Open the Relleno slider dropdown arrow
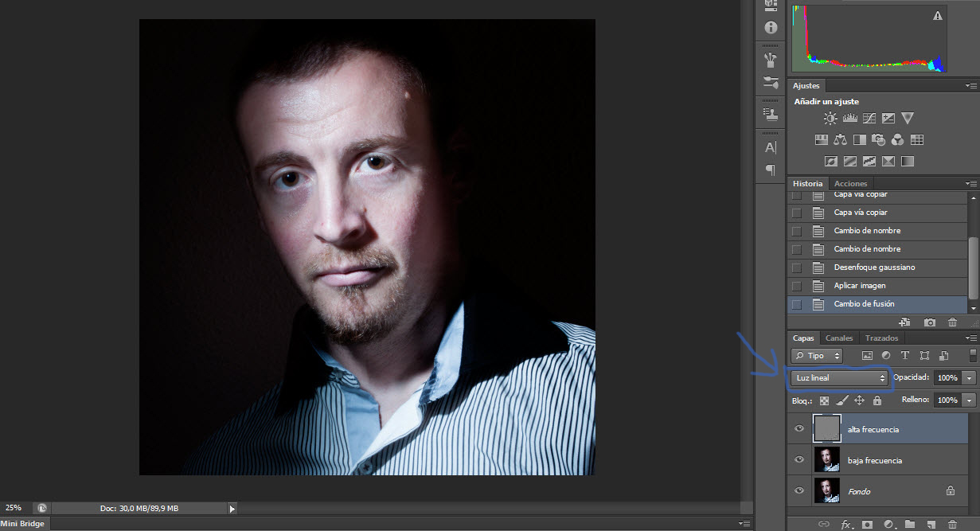This screenshot has height=531, width=980. click(x=970, y=400)
